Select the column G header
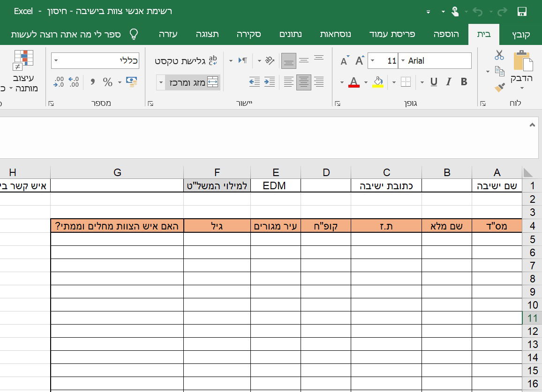This screenshot has width=542, height=392. coord(117,172)
